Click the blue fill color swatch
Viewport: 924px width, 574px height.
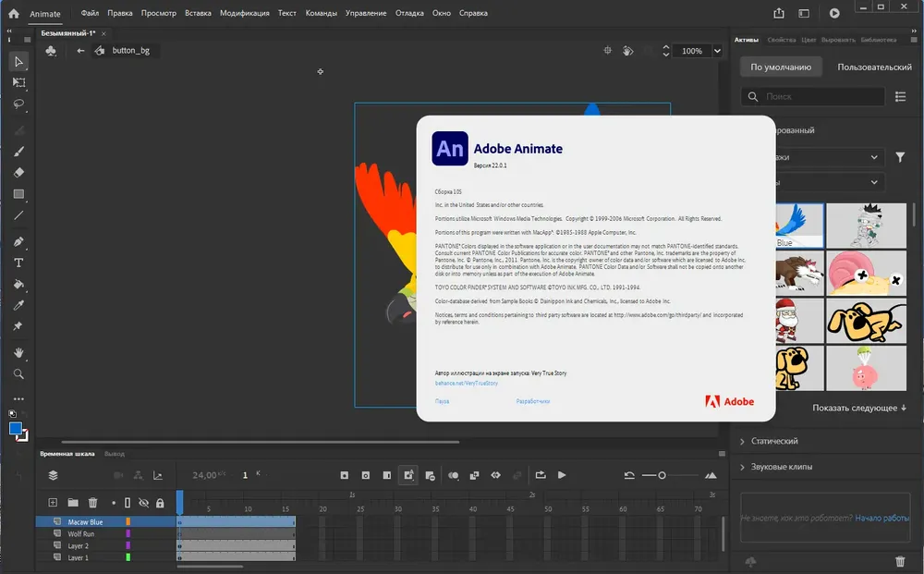click(x=16, y=429)
